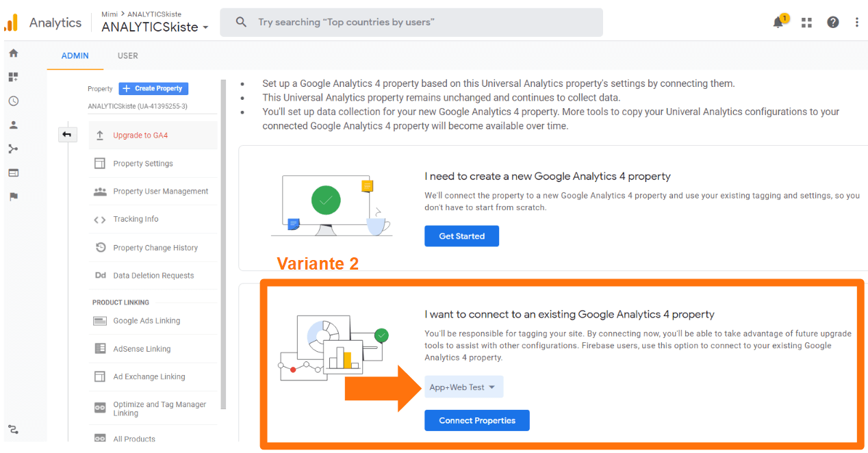Viewport: 868px width, 453px height.
Task: Select the ADMIN tab
Action: click(x=75, y=56)
